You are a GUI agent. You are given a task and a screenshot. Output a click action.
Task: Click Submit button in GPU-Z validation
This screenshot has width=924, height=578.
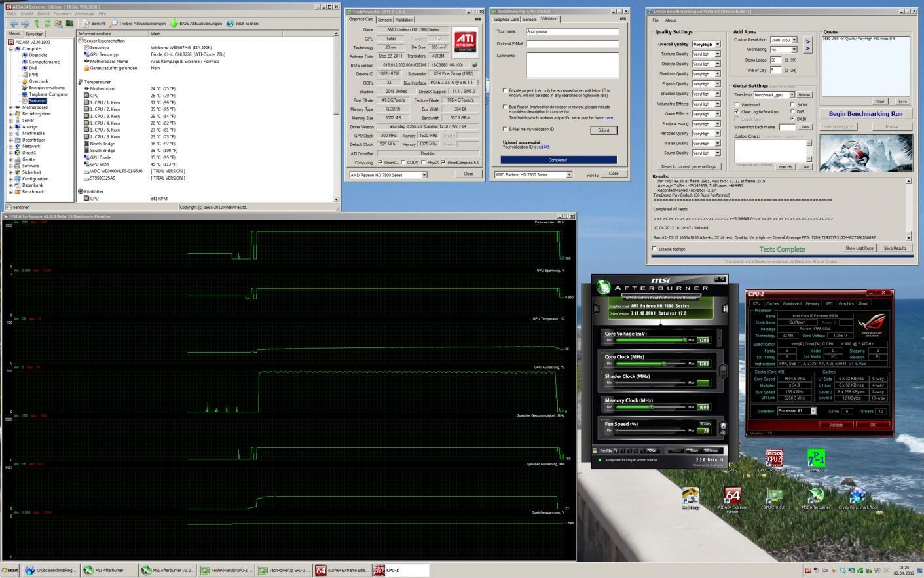tap(603, 130)
